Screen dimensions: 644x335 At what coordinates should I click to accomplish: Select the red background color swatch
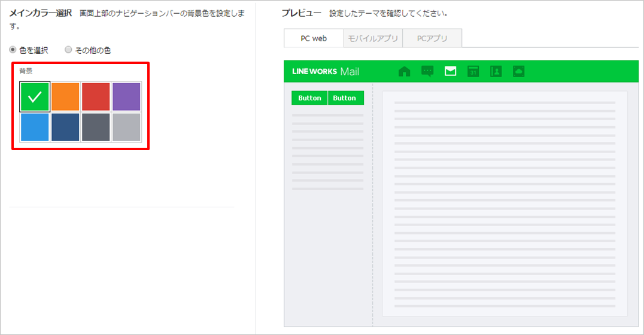(96, 97)
